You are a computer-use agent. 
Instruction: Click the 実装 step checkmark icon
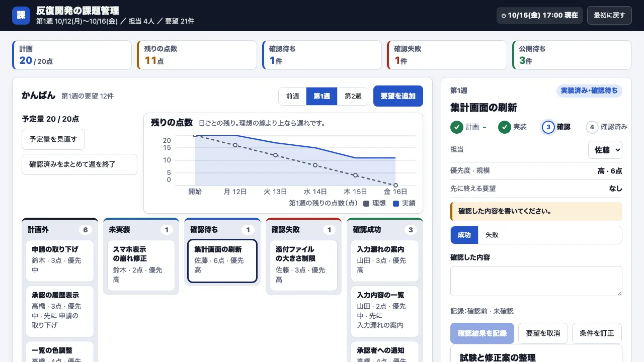click(504, 127)
